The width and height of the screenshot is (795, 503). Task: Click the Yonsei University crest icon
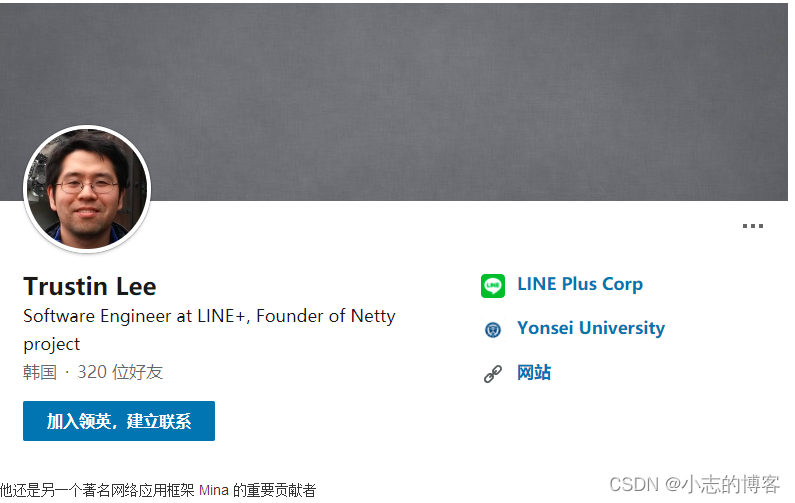[493, 330]
